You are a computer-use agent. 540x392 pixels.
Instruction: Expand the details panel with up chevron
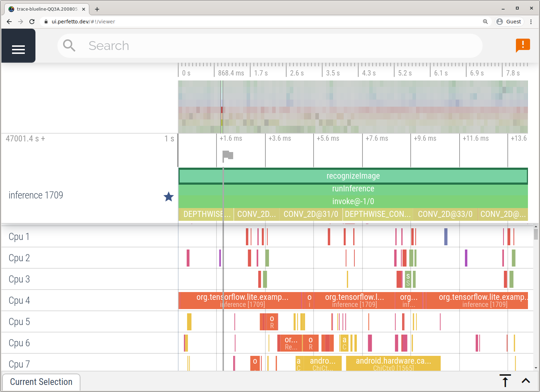coord(526,381)
